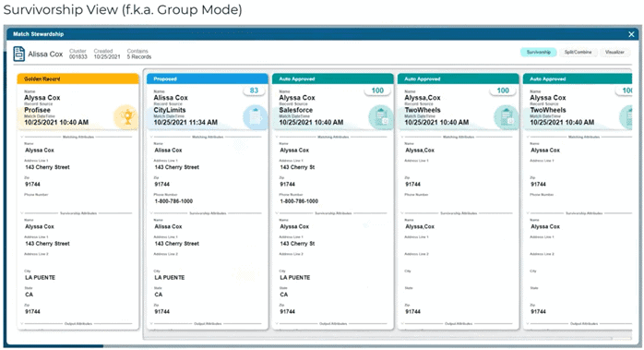Click clipboard icon on the Alyssa,Cox TwoWheels card

pyautogui.click(x=506, y=117)
